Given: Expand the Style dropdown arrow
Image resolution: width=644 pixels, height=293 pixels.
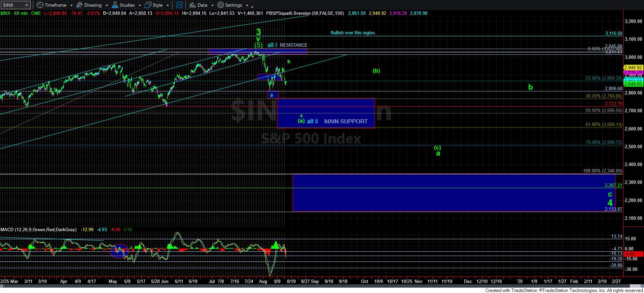Looking at the screenshot, I should [168, 5].
